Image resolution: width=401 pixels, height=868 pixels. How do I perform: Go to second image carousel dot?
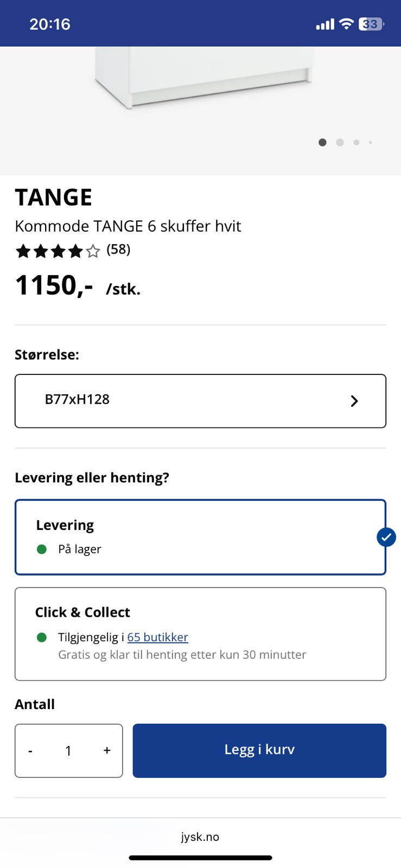click(x=340, y=142)
